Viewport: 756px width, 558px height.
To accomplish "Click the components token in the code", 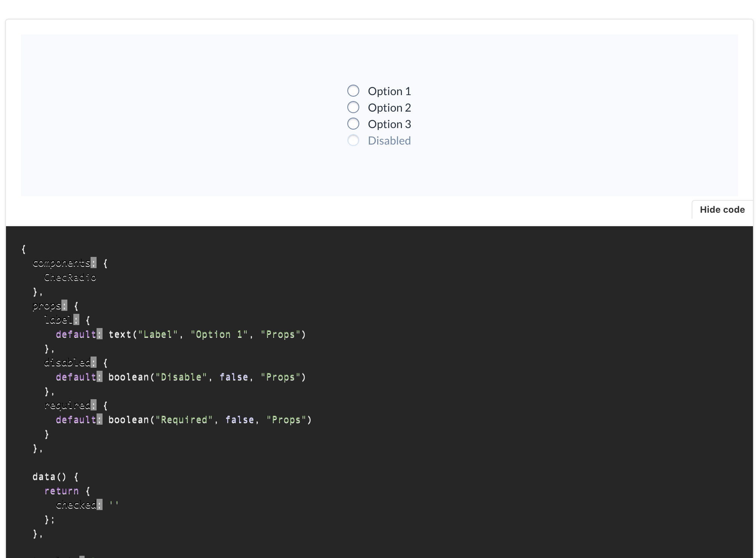I will [62, 263].
